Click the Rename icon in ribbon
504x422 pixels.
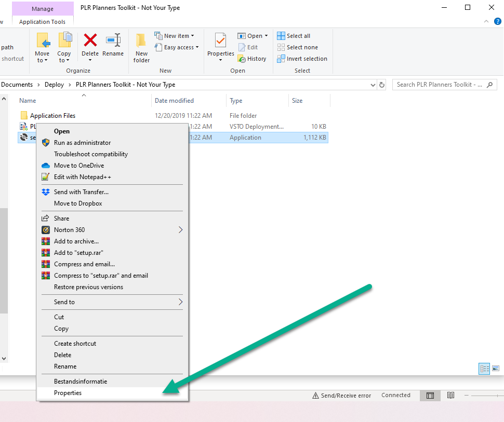click(x=113, y=40)
